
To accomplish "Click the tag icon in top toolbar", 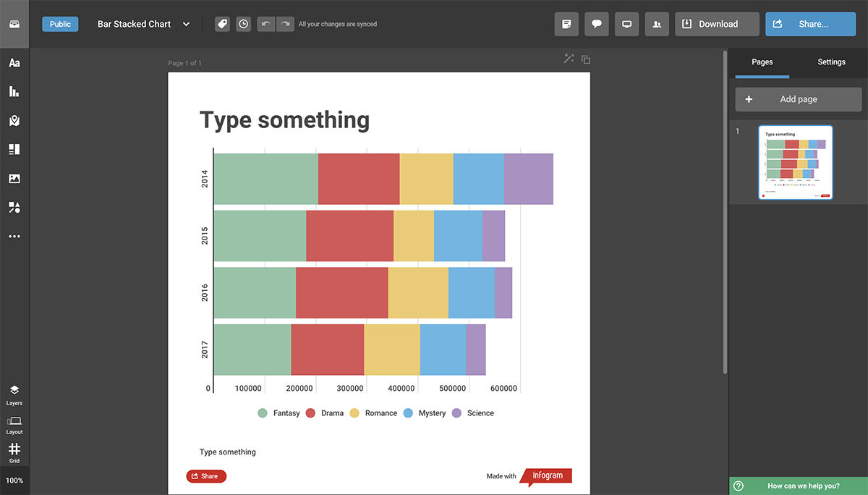I will point(223,24).
